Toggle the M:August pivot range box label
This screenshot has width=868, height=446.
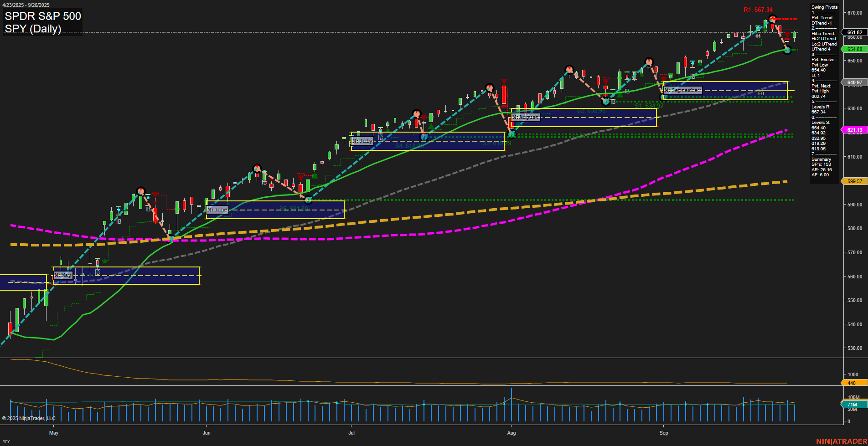525,117
